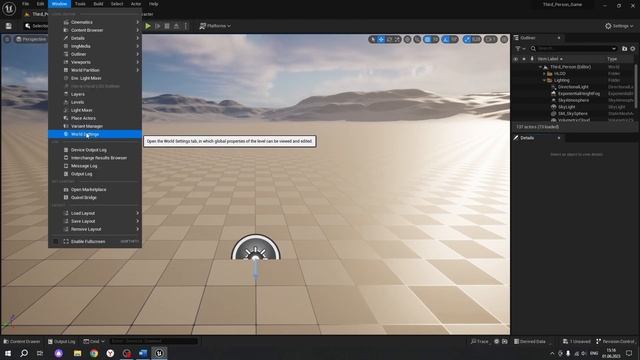Screen dimensions: 640x360
Task: Click the Outliner filter funnel icon
Action: tap(518, 49)
